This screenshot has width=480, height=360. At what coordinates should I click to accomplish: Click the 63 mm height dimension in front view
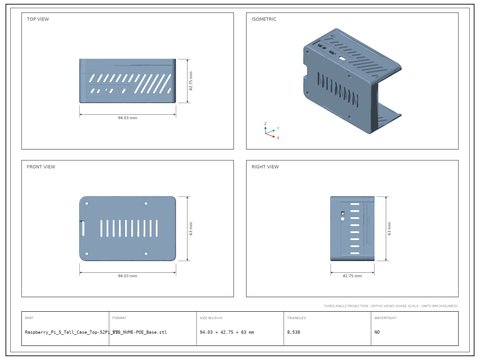click(191, 229)
